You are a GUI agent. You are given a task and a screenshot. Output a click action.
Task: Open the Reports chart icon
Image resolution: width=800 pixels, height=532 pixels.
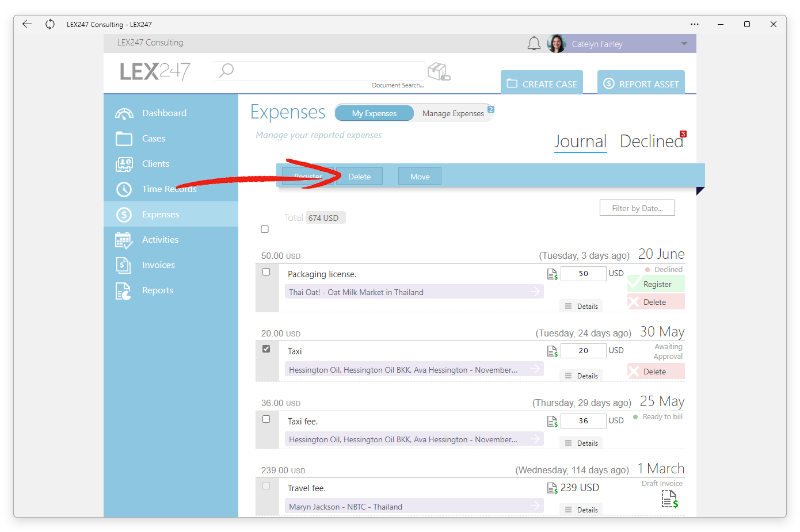124,291
